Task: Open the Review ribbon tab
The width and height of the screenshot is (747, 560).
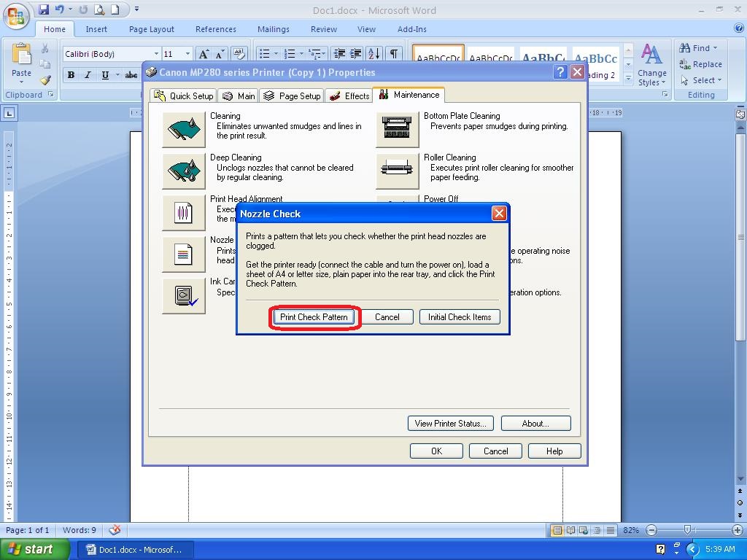Action: [324, 29]
